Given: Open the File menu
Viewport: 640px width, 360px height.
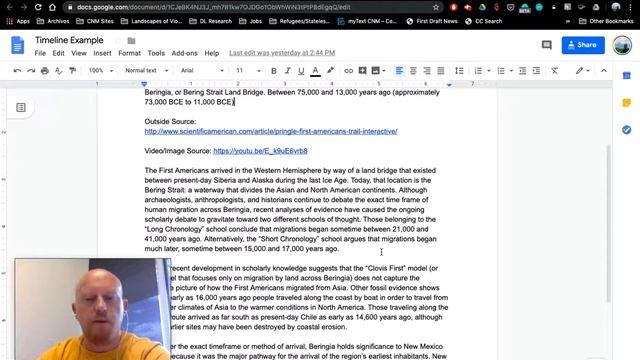Looking at the screenshot, I should click(x=40, y=53).
